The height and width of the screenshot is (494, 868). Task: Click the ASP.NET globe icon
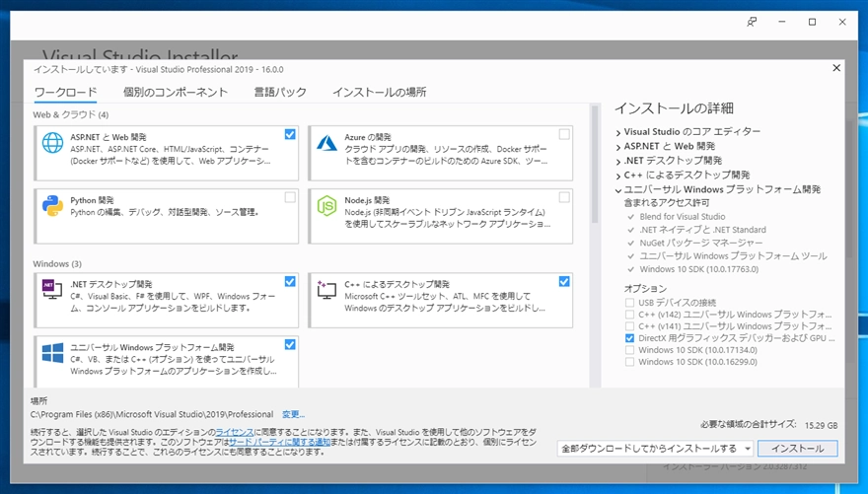52,143
